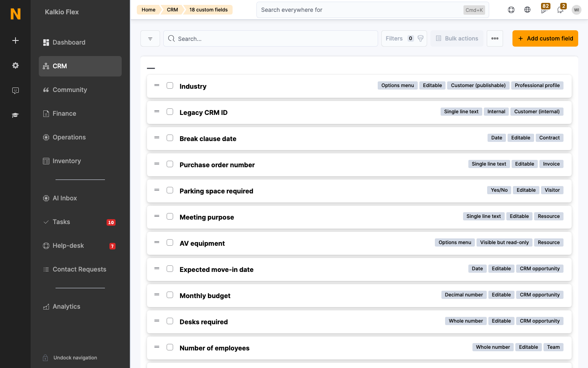The height and width of the screenshot is (368, 588).
Task: Click the drag handle for the Monthly budget row
Action: [x=157, y=295]
